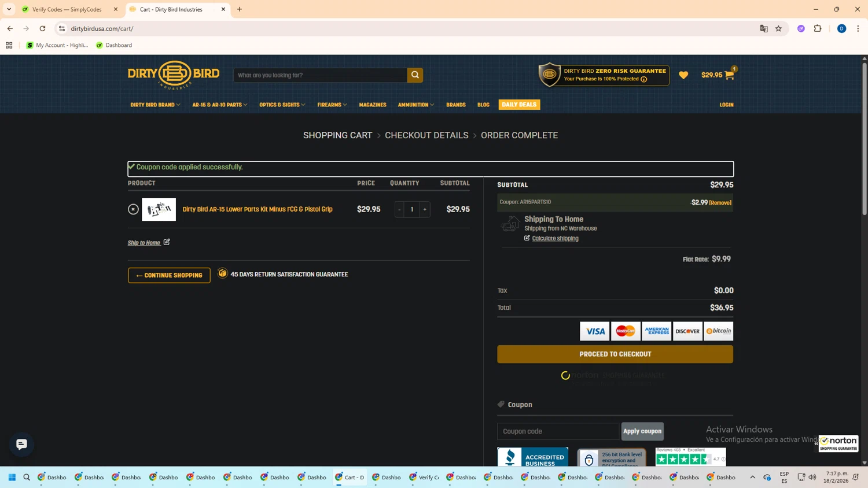Expand the AR-15 & AR-10 Parts menu

(220, 105)
